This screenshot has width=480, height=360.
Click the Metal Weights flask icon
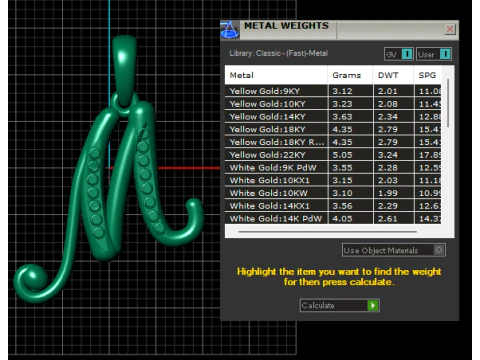click(229, 30)
